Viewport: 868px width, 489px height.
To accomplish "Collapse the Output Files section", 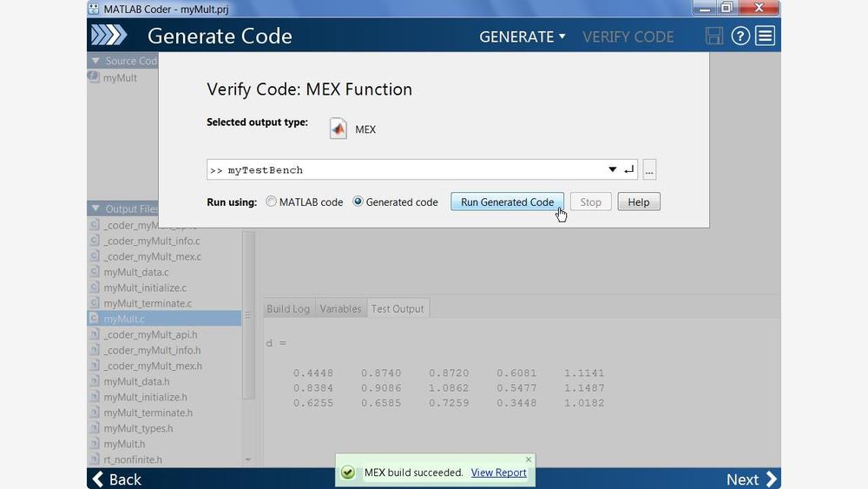I will click(95, 208).
